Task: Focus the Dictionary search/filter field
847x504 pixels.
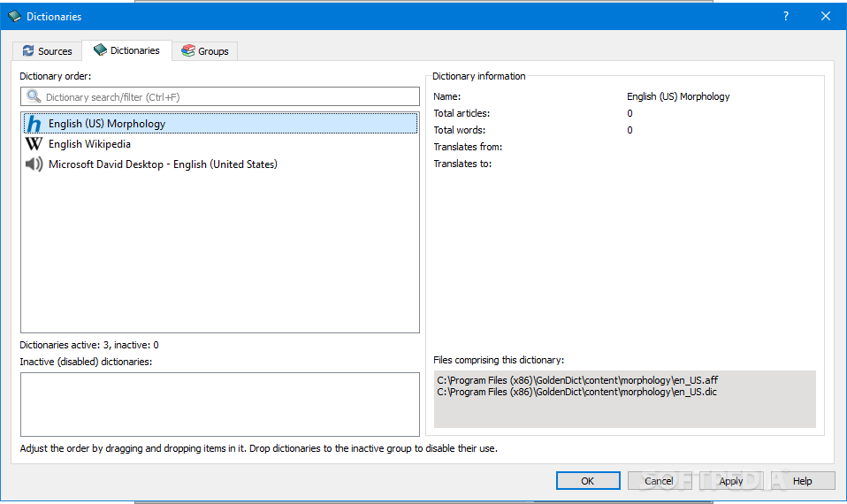Action: pyautogui.click(x=220, y=96)
